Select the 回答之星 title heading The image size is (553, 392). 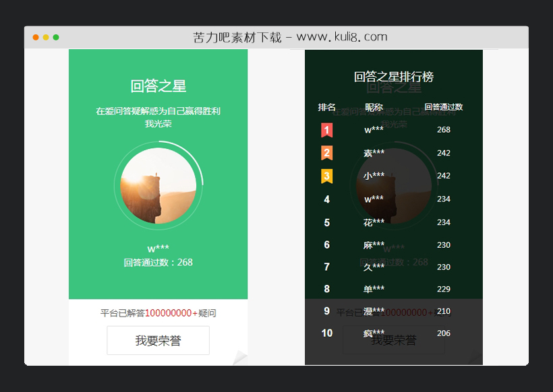click(x=158, y=86)
